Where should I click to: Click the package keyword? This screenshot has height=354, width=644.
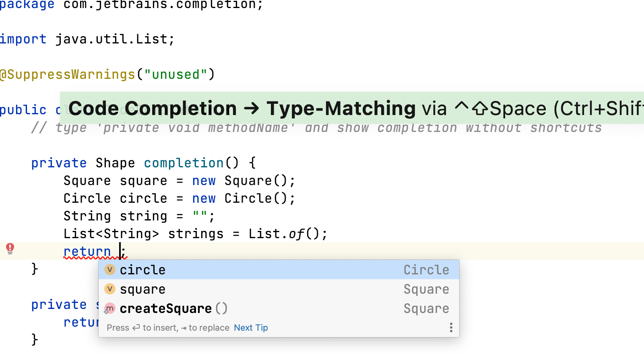pyautogui.click(x=27, y=4)
